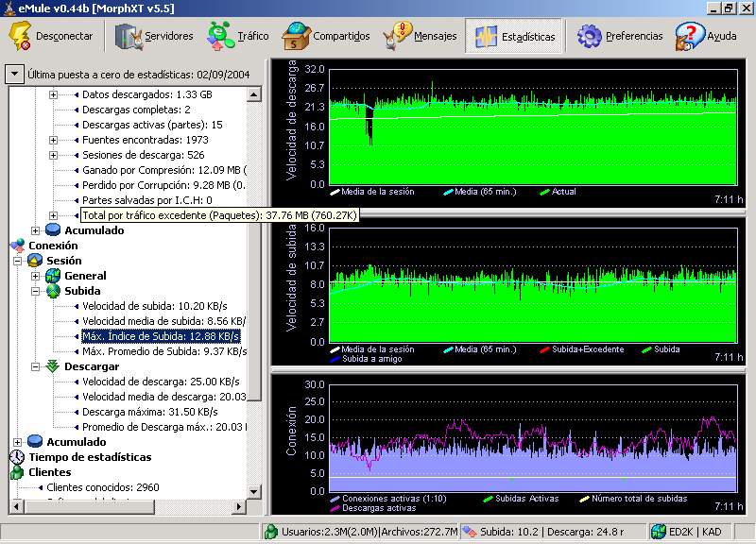
Task: Select 'Máx. Índice de Subida: 12.88 KB/s'
Action: [x=161, y=336]
